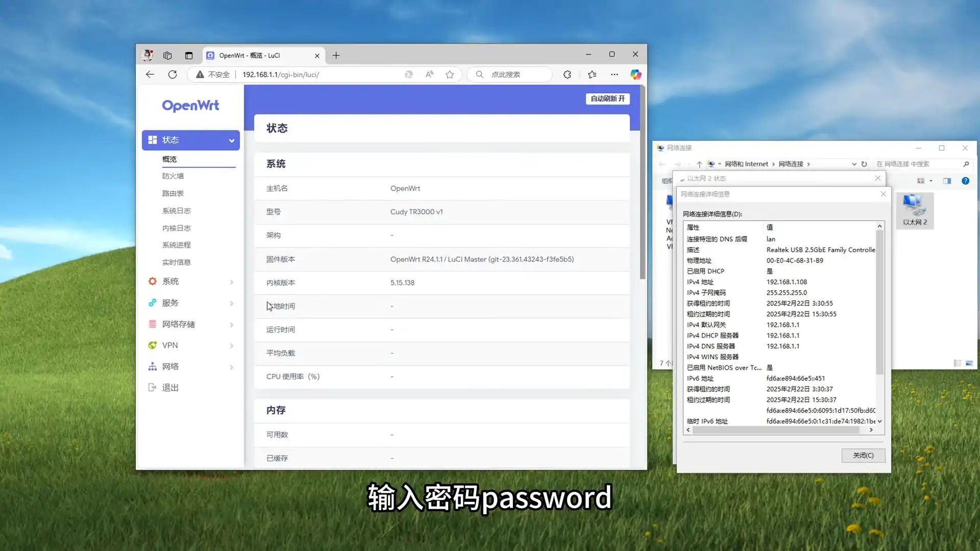Image resolution: width=980 pixels, height=551 pixels.
Task: Open the 防火墙 submenu item
Action: click(173, 176)
